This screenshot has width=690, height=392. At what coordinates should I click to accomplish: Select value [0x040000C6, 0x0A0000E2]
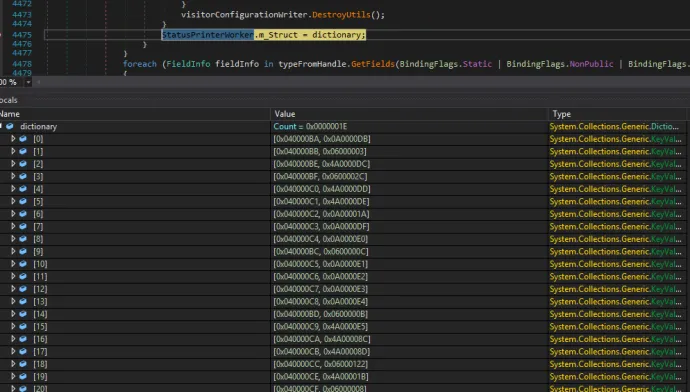[x=321, y=276]
